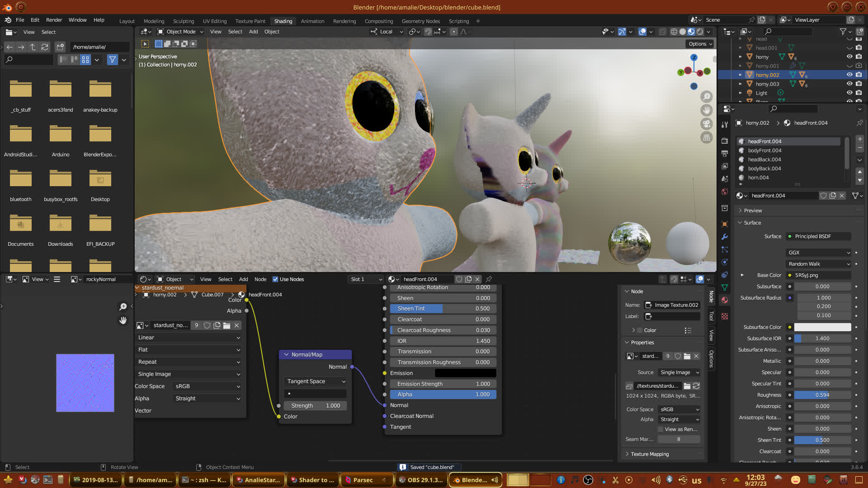Open the Material properties tab icon
The width and height of the screenshot is (868, 488).
point(725,300)
